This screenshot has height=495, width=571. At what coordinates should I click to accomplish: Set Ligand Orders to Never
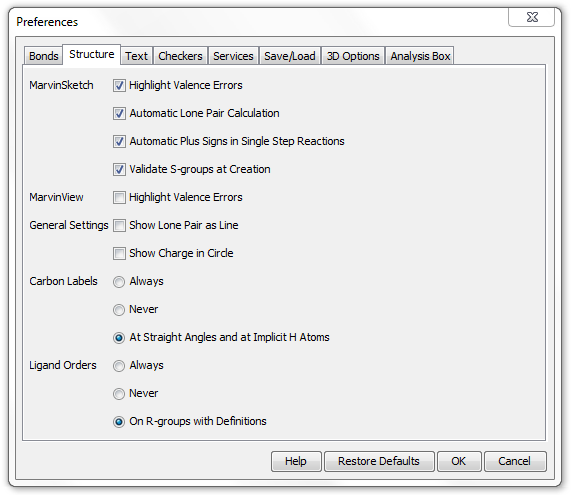[x=119, y=394]
